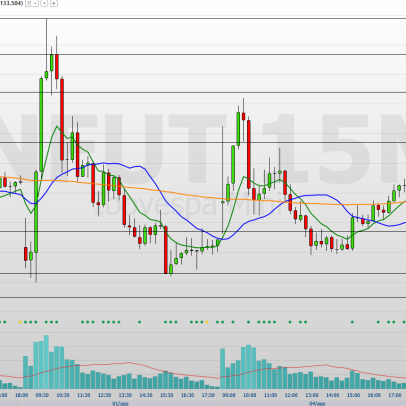Screen dimensions: 406x406
Task: Click the 13:00 label on the second day
Action: (312, 395)
